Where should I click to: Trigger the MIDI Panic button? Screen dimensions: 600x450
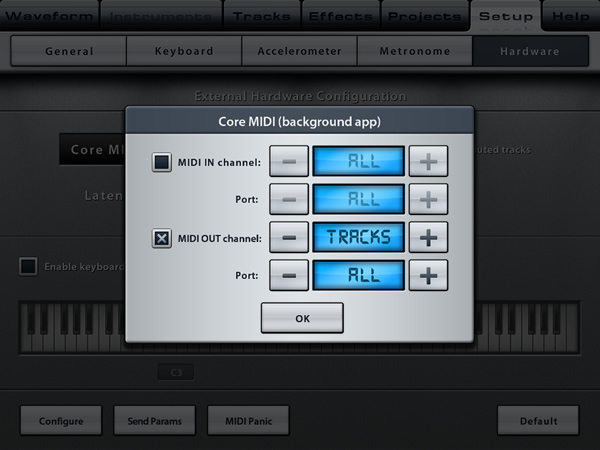tap(248, 421)
